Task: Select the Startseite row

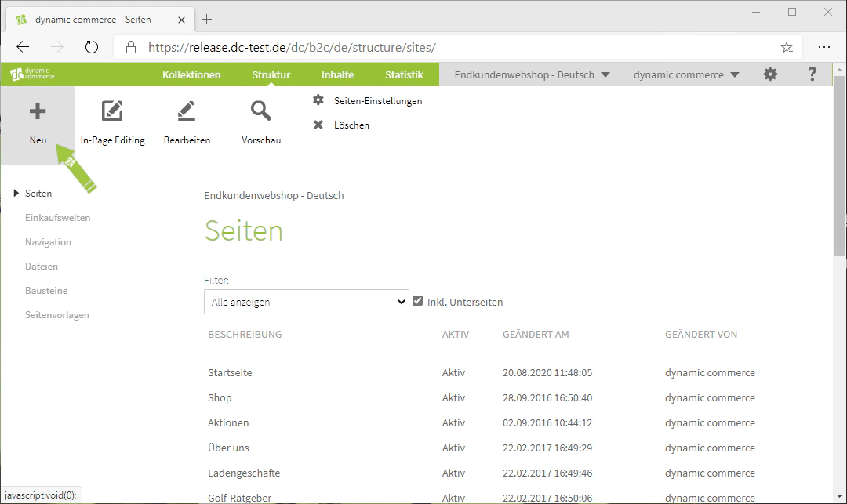Action: 514,373
